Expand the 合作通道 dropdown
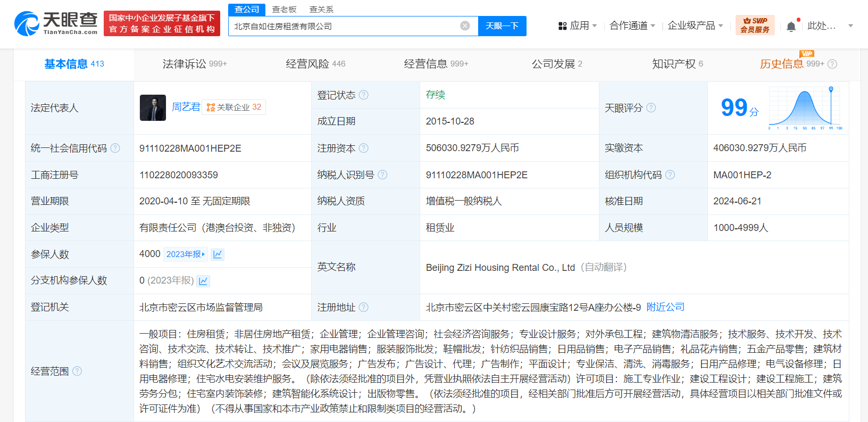Image resolution: width=868 pixels, height=422 pixels. coord(653,26)
